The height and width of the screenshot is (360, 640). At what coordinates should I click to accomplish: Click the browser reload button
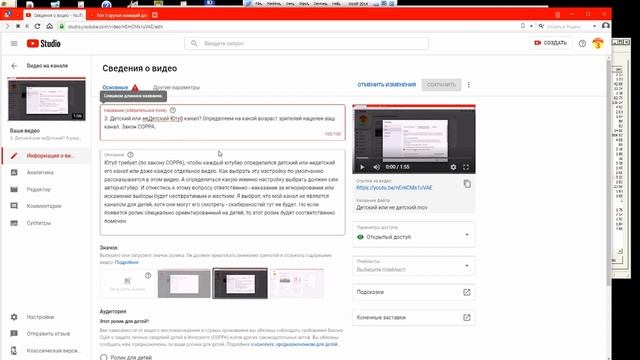[x=37, y=26]
